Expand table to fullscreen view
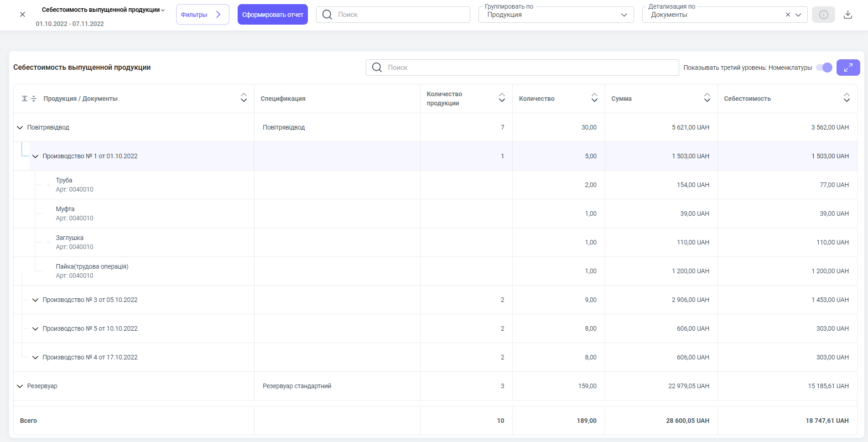This screenshot has width=868, height=442. (848, 68)
